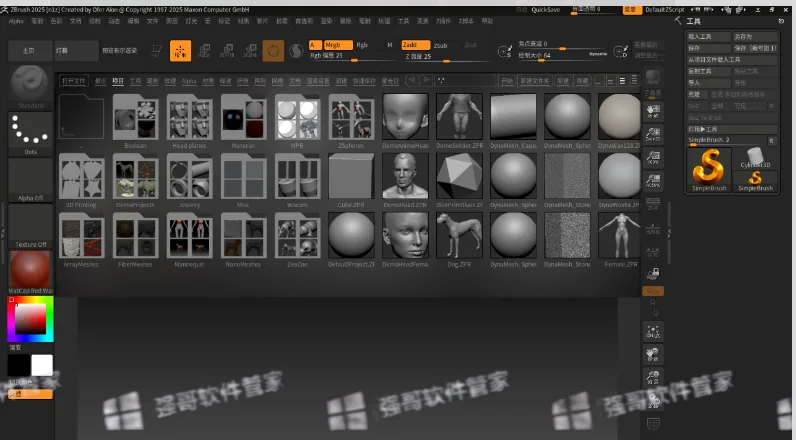Click the 新建文件夹 button in lightbox

click(x=535, y=81)
